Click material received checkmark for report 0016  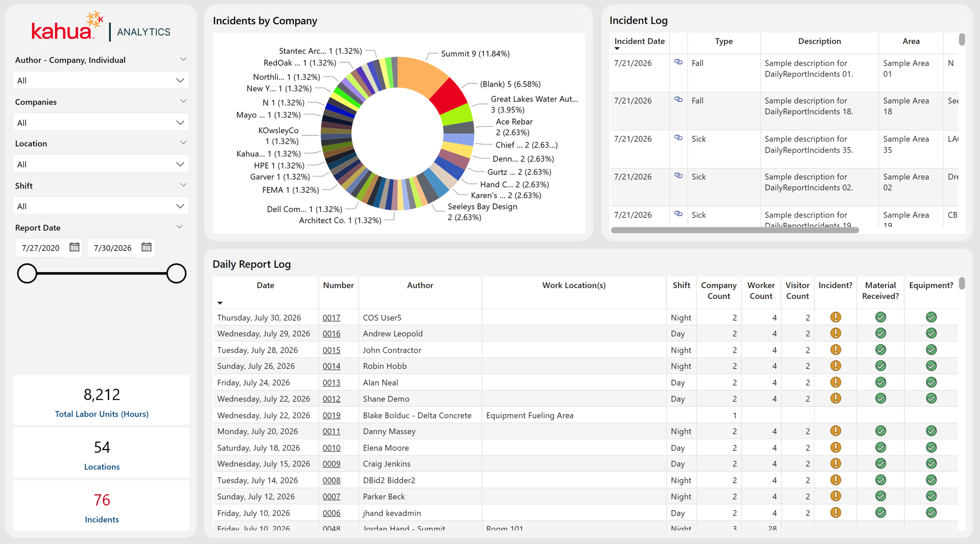(x=880, y=333)
